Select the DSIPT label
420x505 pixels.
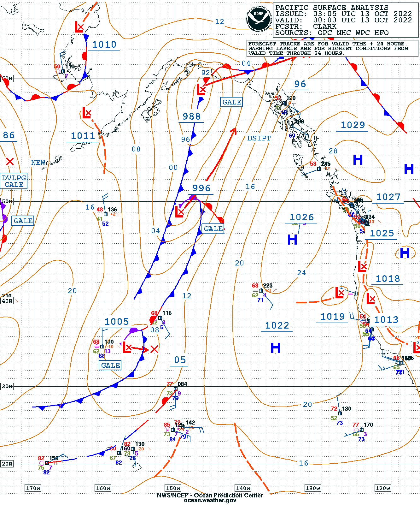(259, 138)
